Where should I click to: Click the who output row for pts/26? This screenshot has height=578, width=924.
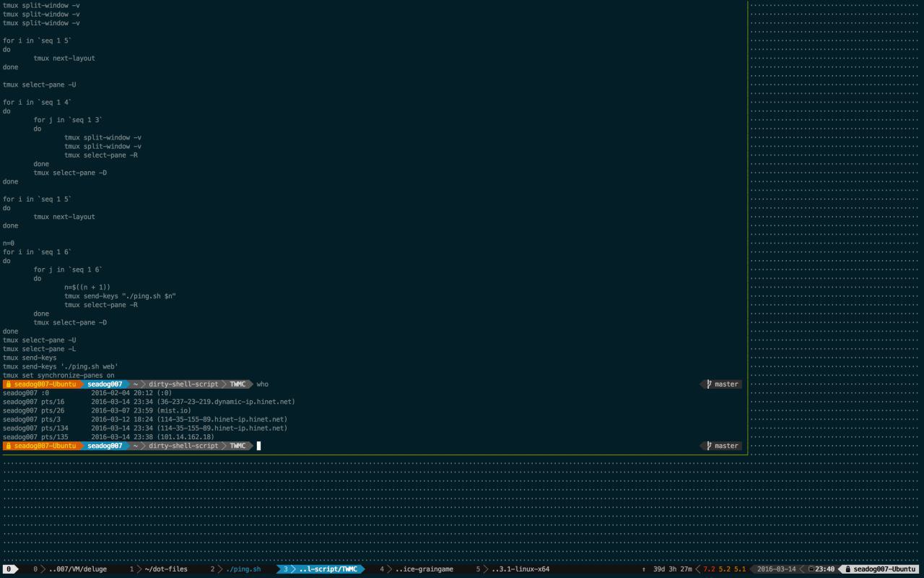point(97,410)
